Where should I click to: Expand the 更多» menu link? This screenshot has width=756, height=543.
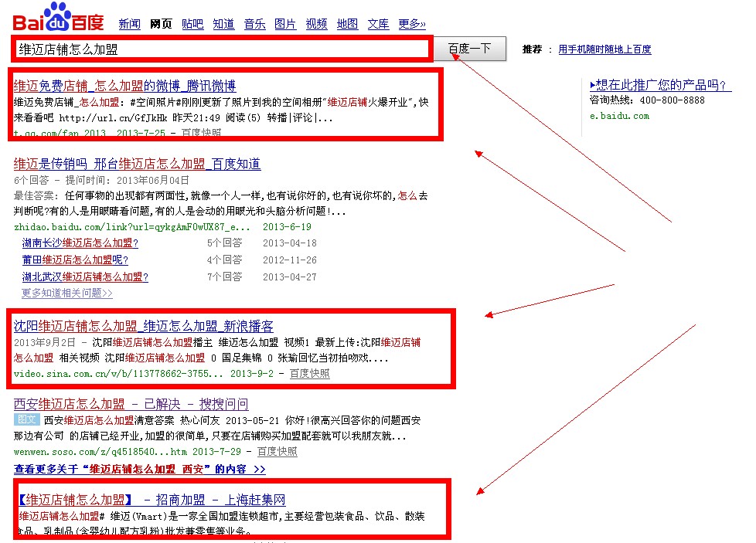[412, 24]
